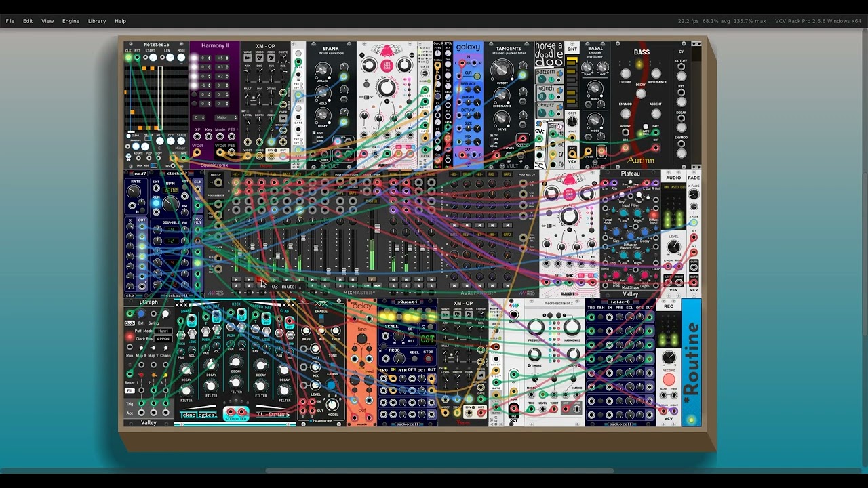Toggle the SOFT/HARD/LOOP switch on SPANK
The height and width of the screenshot is (488, 868).
pos(314,138)
